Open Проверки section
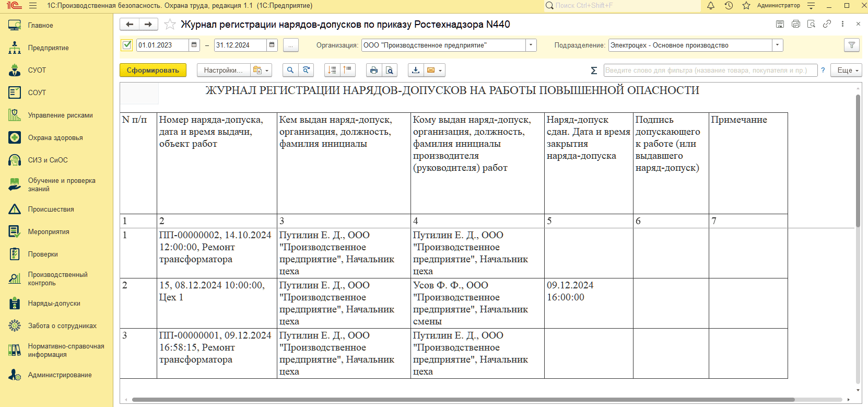This screenshot has width=868, height=407. 56,254
